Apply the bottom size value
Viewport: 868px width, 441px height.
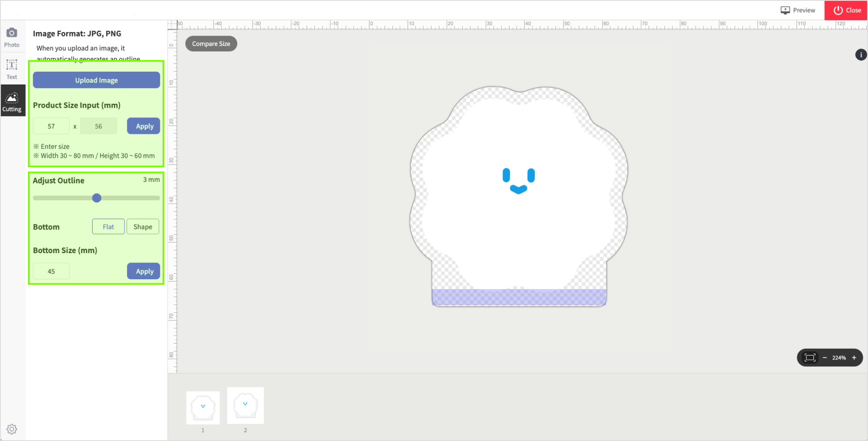144,271
